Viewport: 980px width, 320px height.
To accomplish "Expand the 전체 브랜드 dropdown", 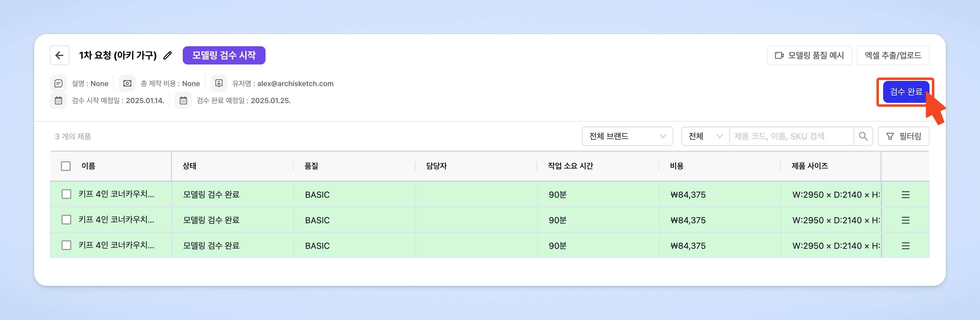I will pos(627,137).
